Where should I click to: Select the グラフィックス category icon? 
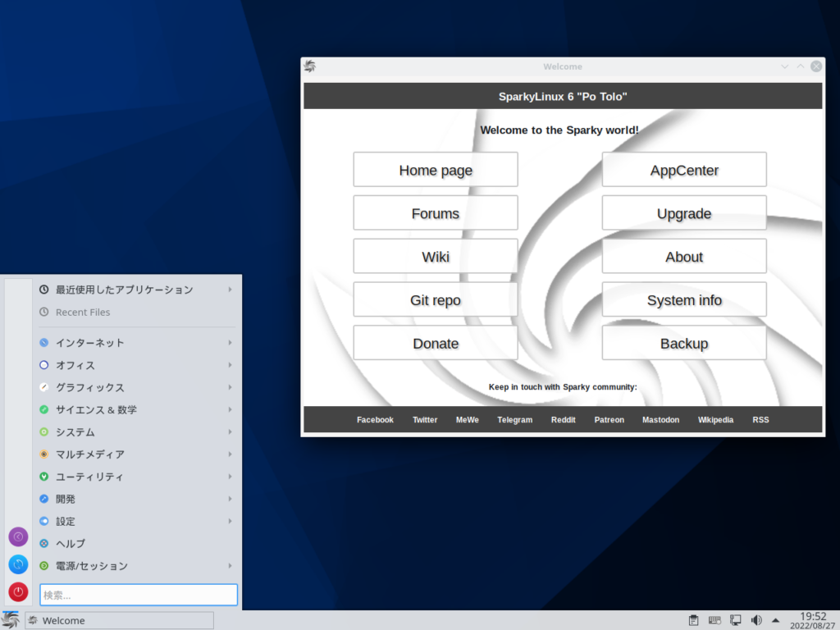point(42,387)
